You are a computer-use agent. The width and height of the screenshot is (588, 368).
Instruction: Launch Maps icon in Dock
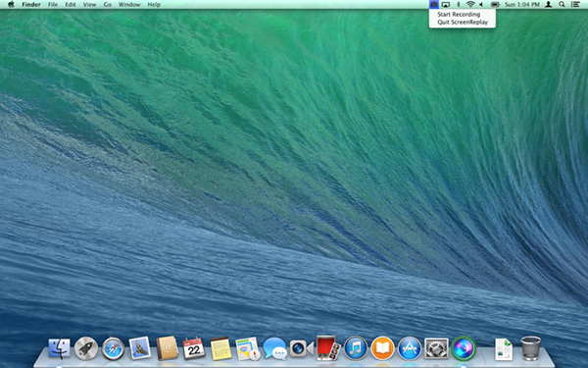pos(248,348)
